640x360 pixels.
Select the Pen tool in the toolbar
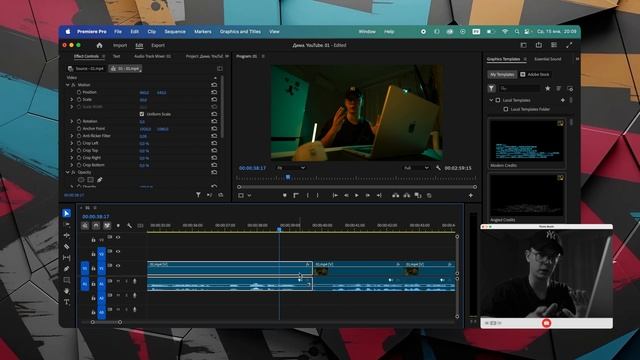tap(67, 269)
